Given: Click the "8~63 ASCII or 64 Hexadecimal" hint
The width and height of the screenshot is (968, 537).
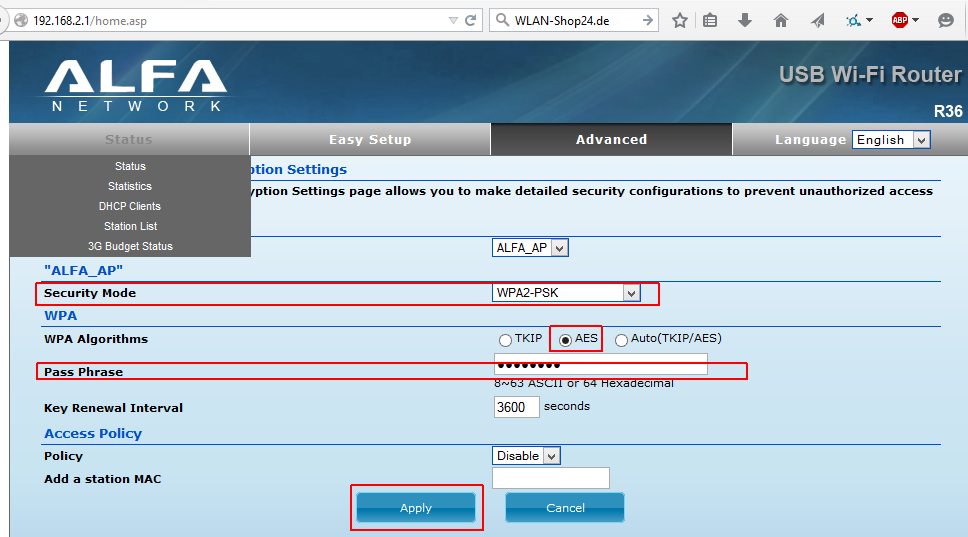Looking at the screenshot, I should click(x=583, y=383).
